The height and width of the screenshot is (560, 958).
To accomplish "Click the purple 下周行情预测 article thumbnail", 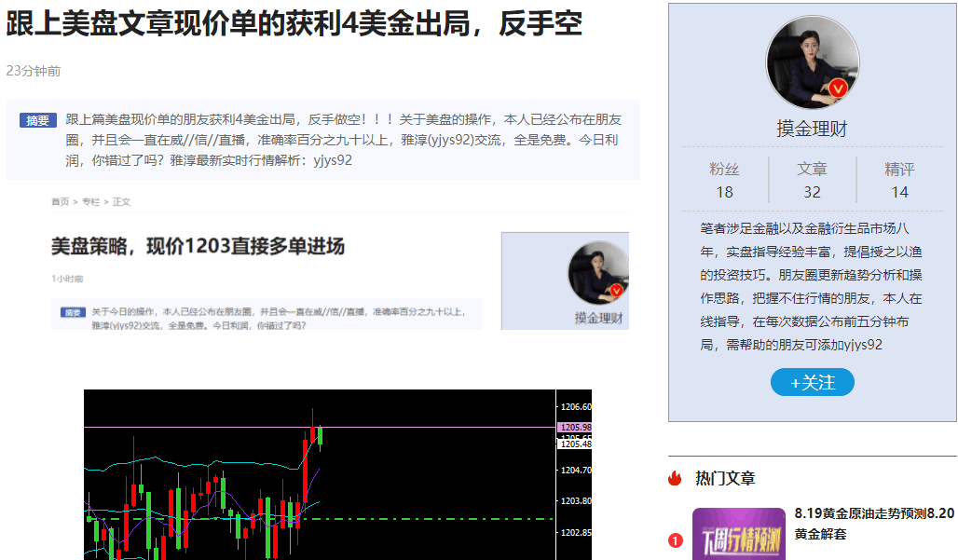I will pos(738,534).
